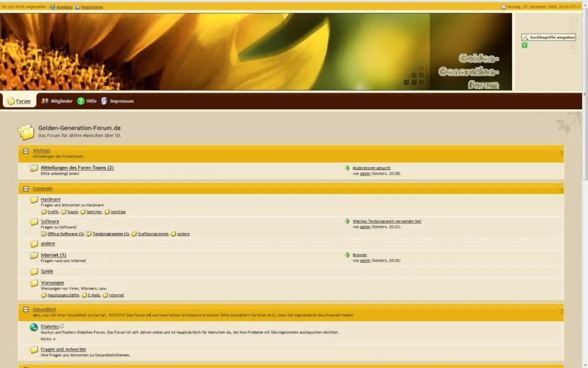The image size is (588, 368).
Task: Click the green arrow beside Moderatoren gesucht
Action: [347, 167]
